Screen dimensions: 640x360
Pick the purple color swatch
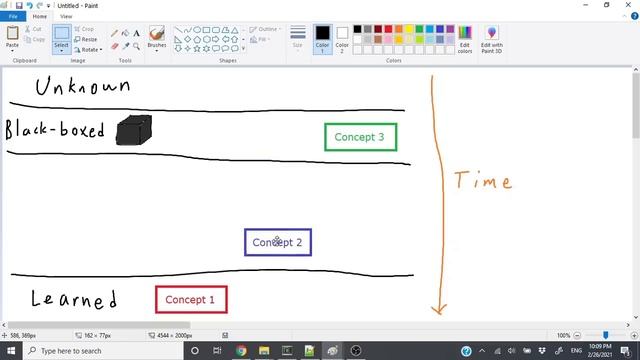point(450,29)
